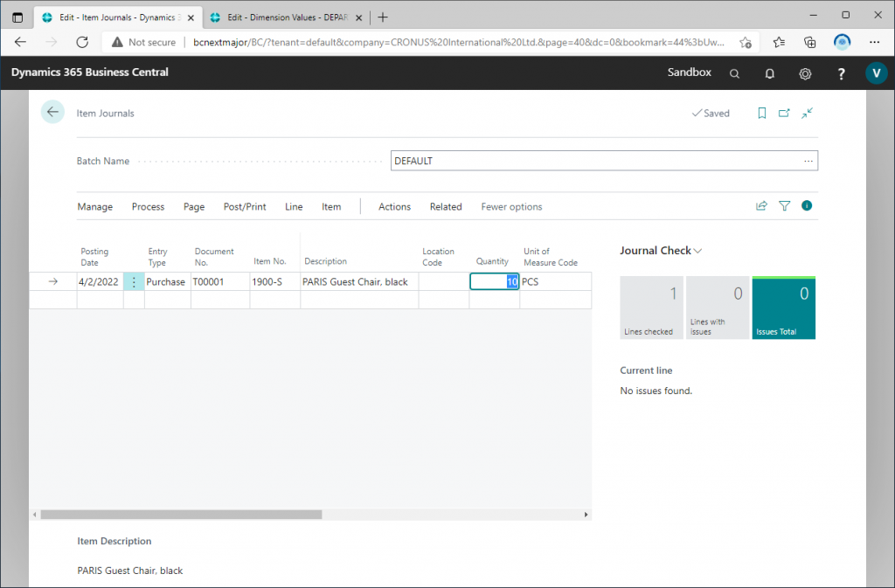This screenshot has height=588, width=895.
Task: Toggle the filter pane funnel icon
Action: click(784, 206)
